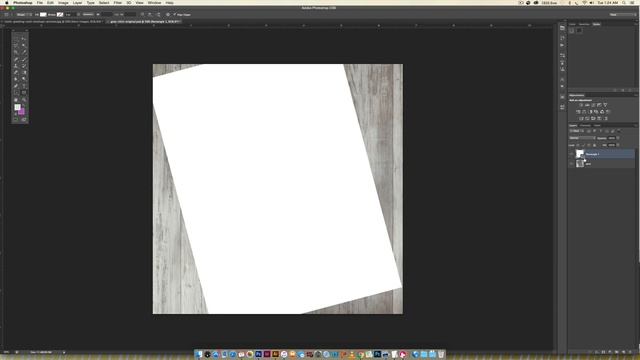Viewport: 640px width, 360px height.
Task: Hide the Rectangle 1 layer
Action: 571,154
